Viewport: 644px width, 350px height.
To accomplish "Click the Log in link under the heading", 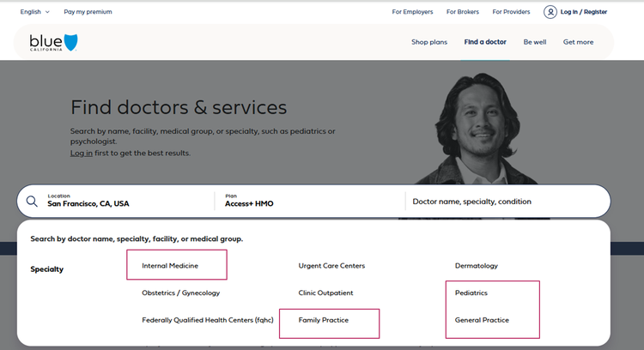I will 82,153.
